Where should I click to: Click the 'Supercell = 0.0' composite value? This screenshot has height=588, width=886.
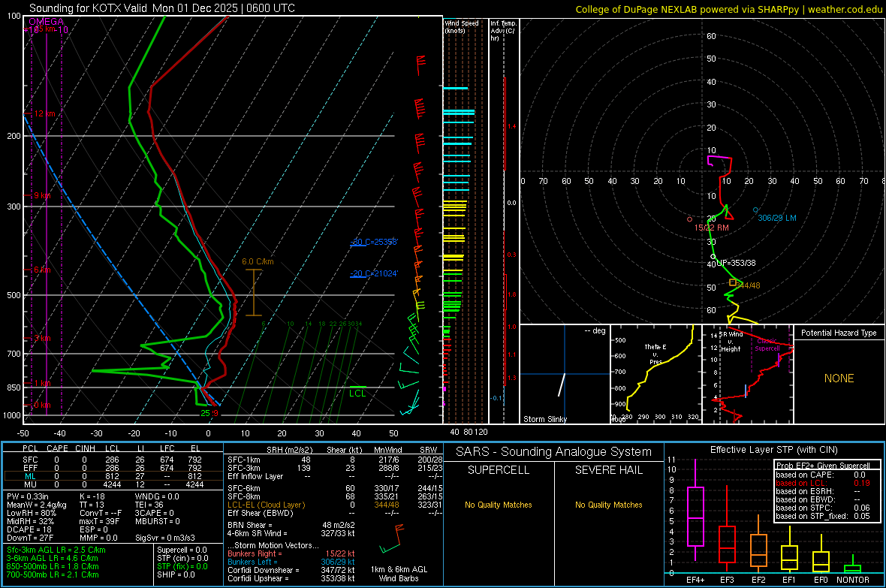coord(182,550)
